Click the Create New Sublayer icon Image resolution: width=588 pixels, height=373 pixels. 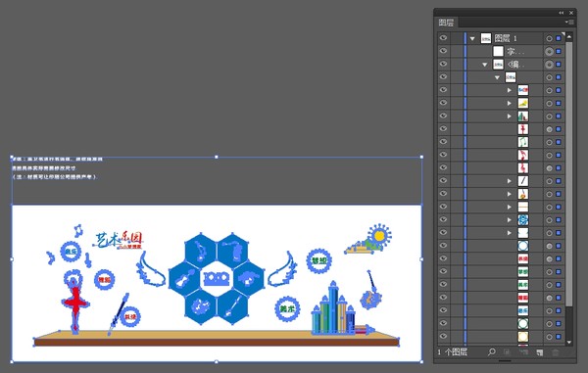click(x=523, y=352)
